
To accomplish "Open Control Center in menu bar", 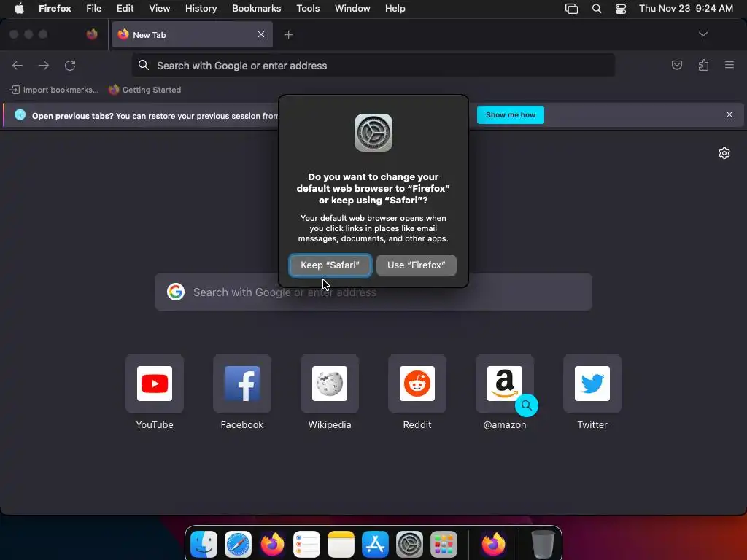I will click(x=621, y=9).
